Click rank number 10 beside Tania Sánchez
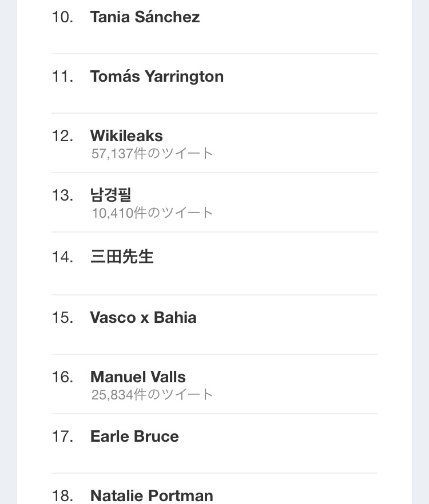Image resolution: width=429 pixels, height=504 pixels. (x=62, y=17)
